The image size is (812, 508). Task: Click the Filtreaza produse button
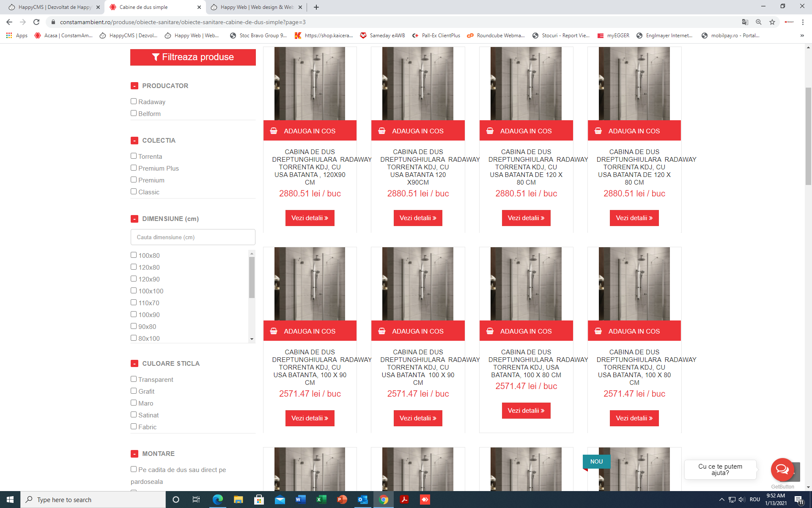tap(193, 57)
